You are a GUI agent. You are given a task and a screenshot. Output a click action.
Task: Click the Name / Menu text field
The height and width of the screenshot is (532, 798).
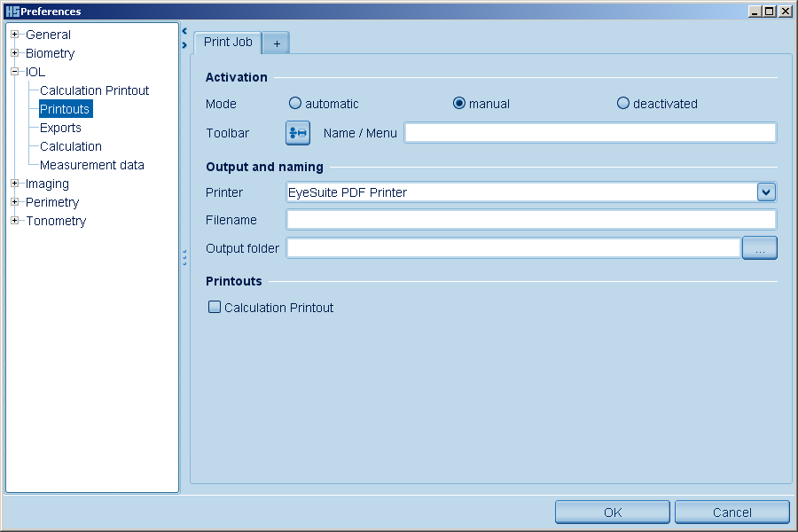click(590, 133)
